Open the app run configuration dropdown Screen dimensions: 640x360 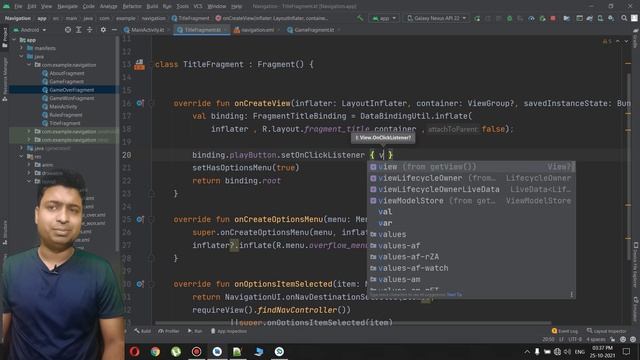tap(384, 18)
